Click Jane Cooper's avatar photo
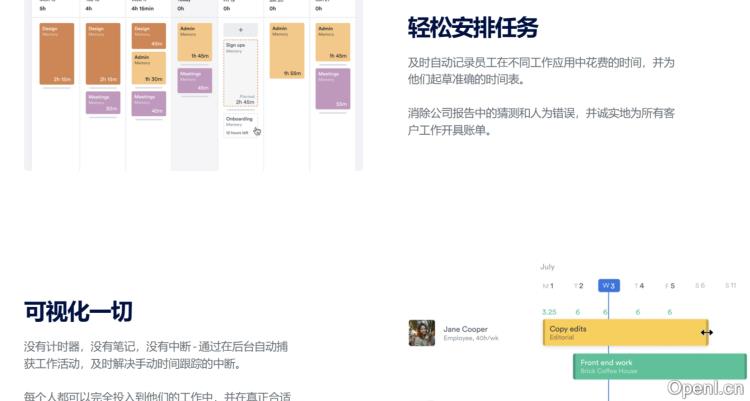 click(x=421, y=333)
